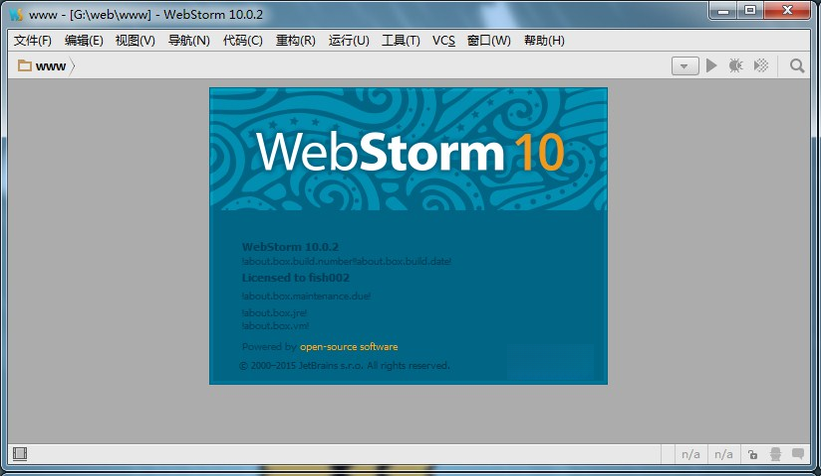Screen dimensions: 821x476
Task: Open the 帮助(H) menu
Action: (x=544, y=40)
